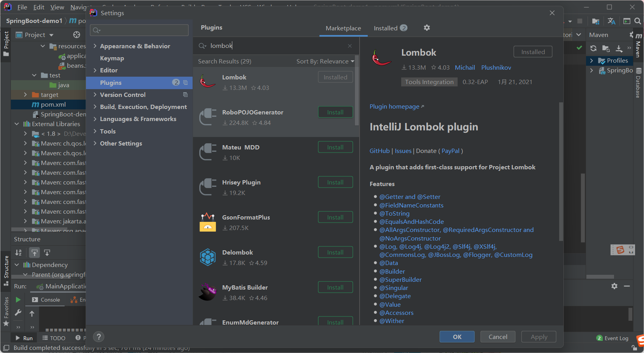This screenshot has height=353, width=644.
Task: Open Console tab in Run panel
Action: (46, 300)
